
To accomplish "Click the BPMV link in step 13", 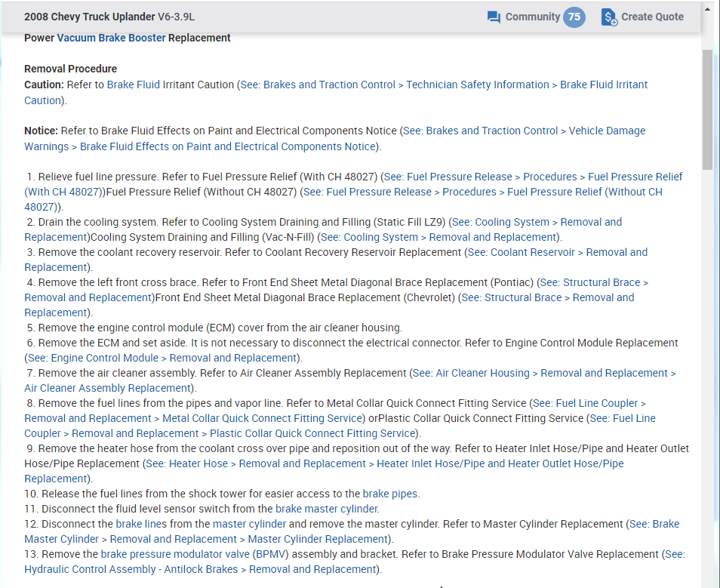I will point(270,555).
